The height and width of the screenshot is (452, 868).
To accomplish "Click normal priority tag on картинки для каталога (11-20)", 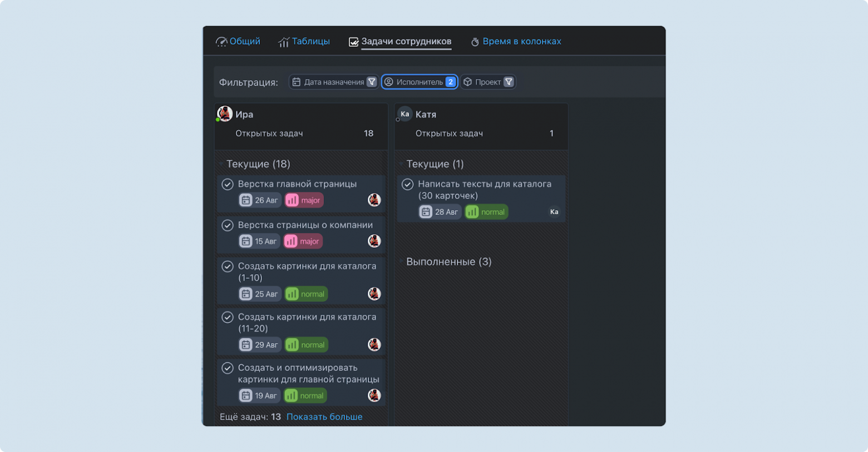I will tap(306, 345).
